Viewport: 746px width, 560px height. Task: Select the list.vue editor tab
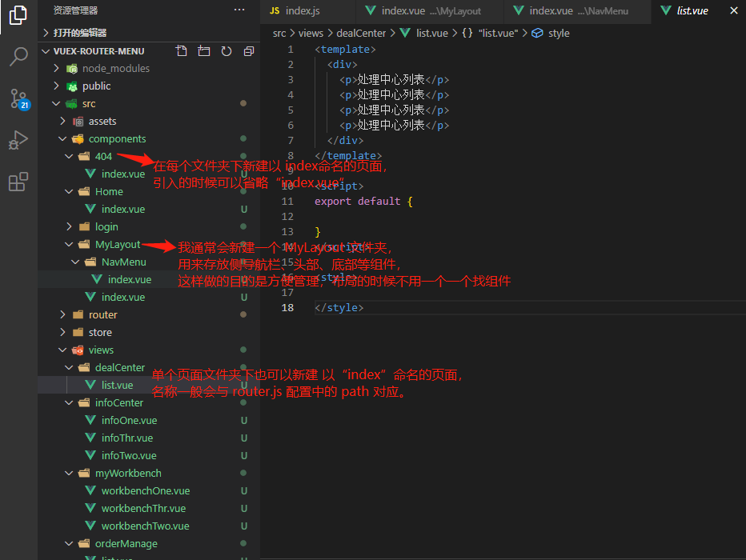click(x=692, y=11)
